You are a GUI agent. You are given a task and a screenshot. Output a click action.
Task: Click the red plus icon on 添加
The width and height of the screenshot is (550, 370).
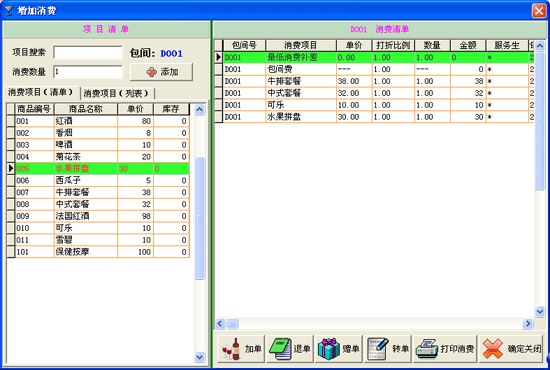click(x=152, y=72)
